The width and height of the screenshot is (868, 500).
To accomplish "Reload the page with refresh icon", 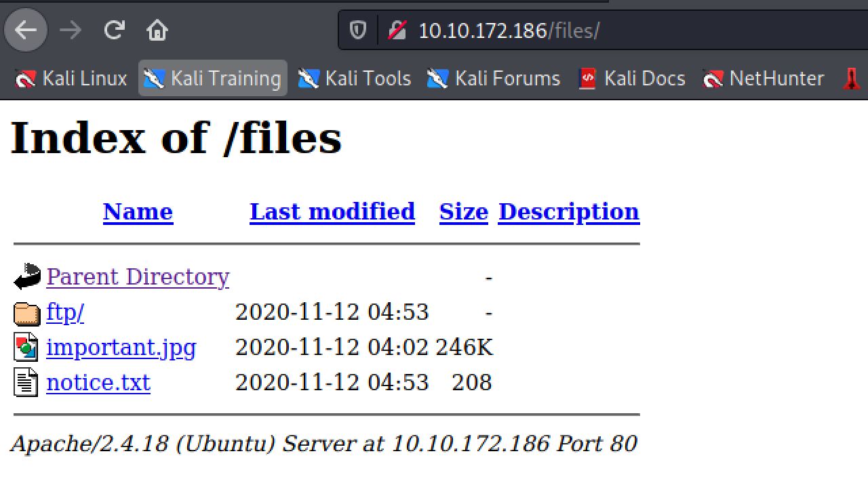I will pos(114,30).
